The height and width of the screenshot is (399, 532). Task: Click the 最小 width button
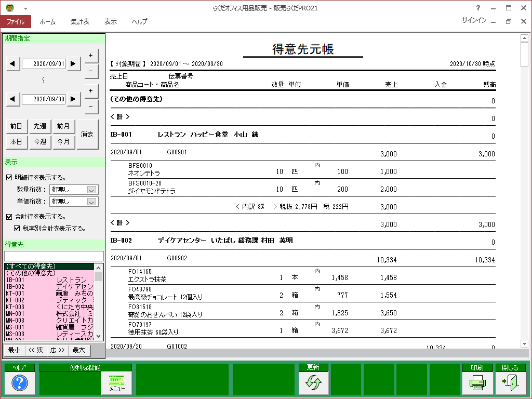14,350
